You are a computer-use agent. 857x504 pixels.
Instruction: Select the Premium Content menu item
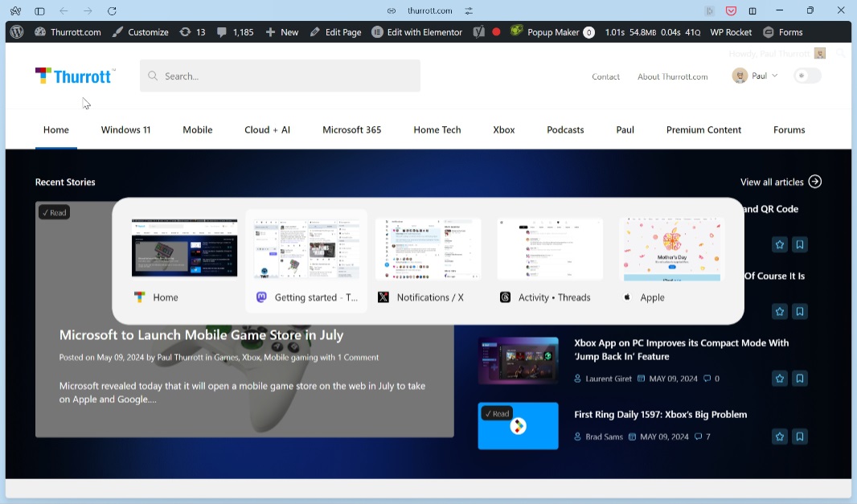pos(703,129)
